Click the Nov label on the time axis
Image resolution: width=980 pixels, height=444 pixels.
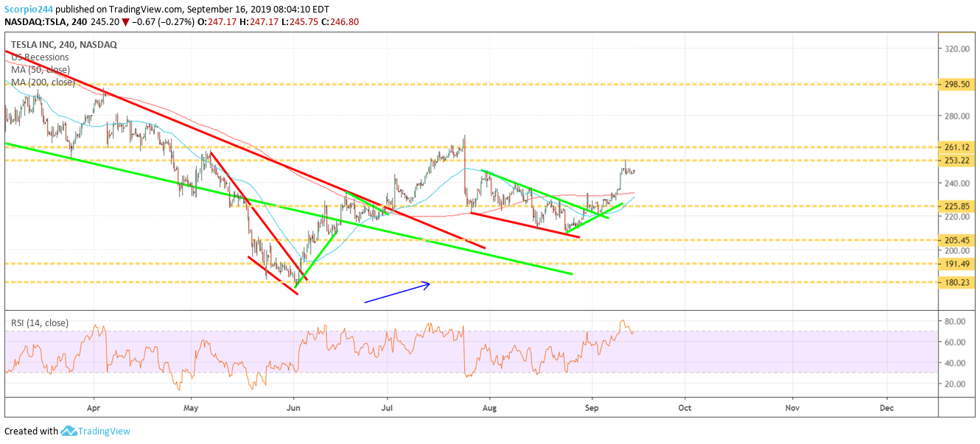click(x=792, y=407)
